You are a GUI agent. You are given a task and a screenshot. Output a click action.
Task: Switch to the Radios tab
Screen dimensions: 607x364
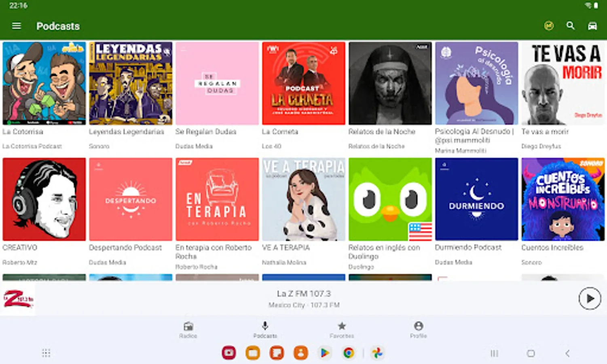tap(188, 330)
